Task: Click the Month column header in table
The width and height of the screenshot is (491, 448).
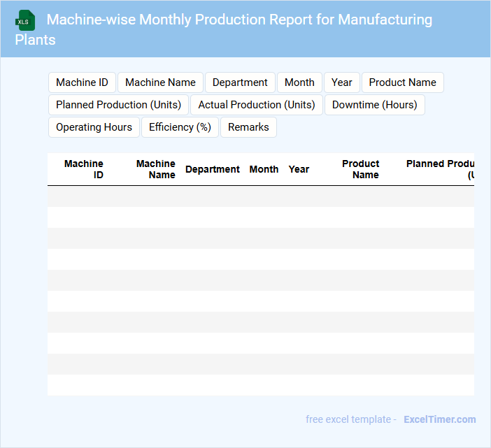Action: pyautogui.click(x=264, y=169)
